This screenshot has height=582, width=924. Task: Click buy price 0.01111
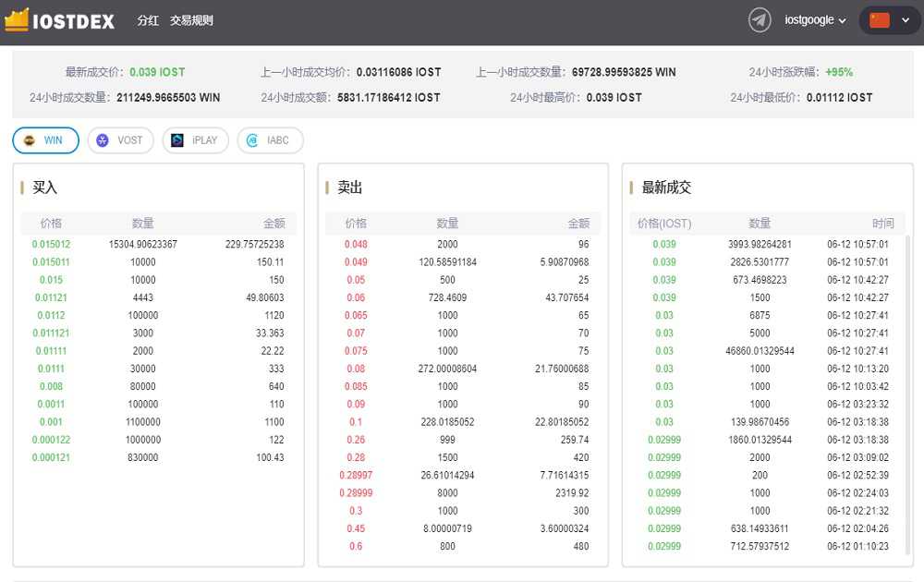(x=51, y=350)
